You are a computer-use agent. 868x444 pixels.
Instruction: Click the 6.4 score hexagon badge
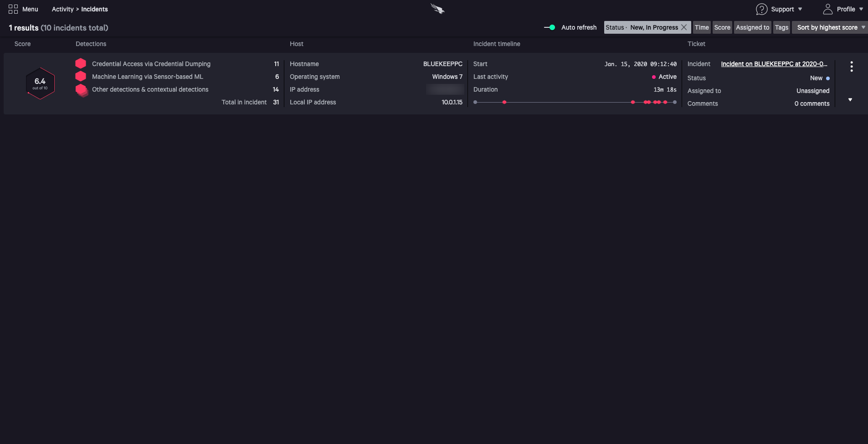point(41,83)
